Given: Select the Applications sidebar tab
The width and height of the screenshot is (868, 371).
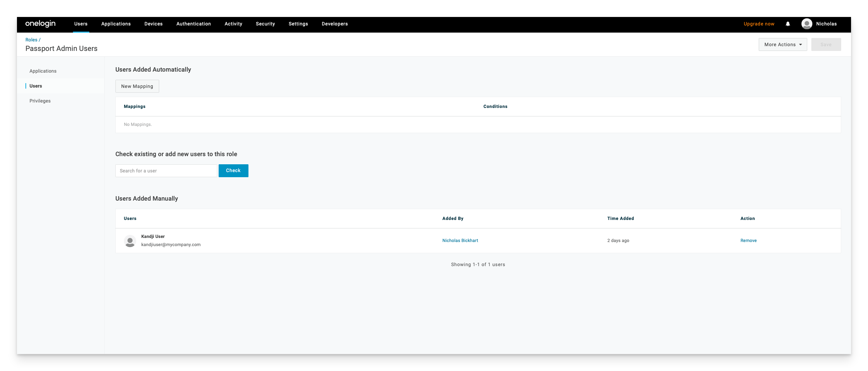Looking at the screenshot, I should (43, 71).
